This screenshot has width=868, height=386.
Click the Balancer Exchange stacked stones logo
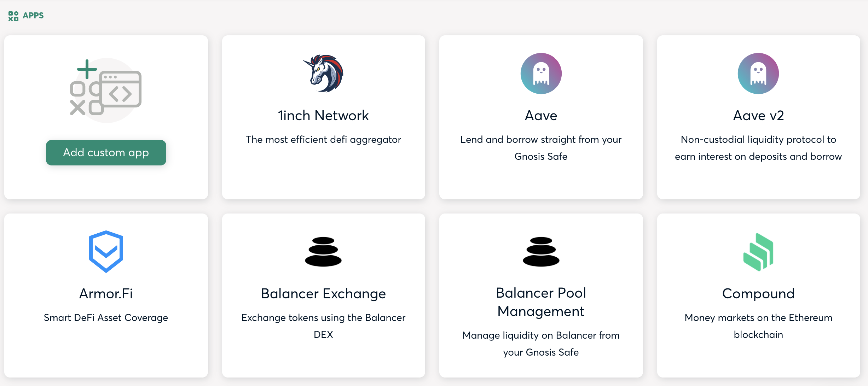(323, 252)
